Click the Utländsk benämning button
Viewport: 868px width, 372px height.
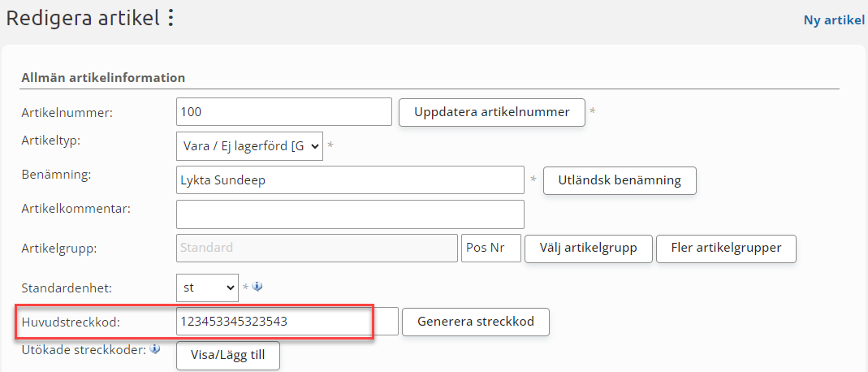pyautogui.click(x=619, y=180)
